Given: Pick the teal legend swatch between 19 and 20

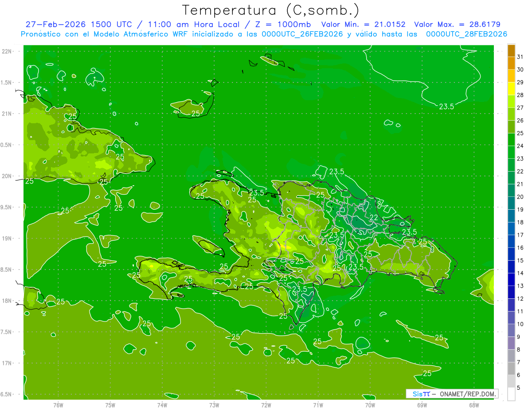Looking at the screenshot, I should pyautogui.click(x=511, y=204).
